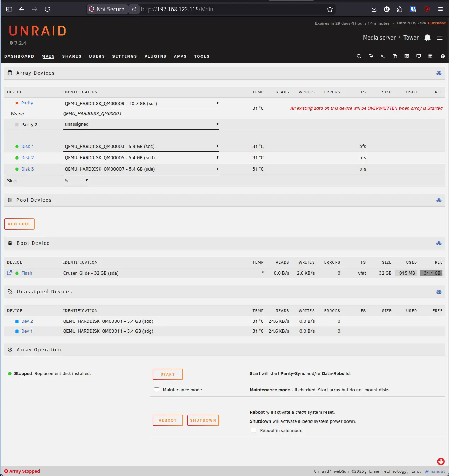Open the Dev 2 device link
This screenshot has width=449, height=476.
coord(27,321)
